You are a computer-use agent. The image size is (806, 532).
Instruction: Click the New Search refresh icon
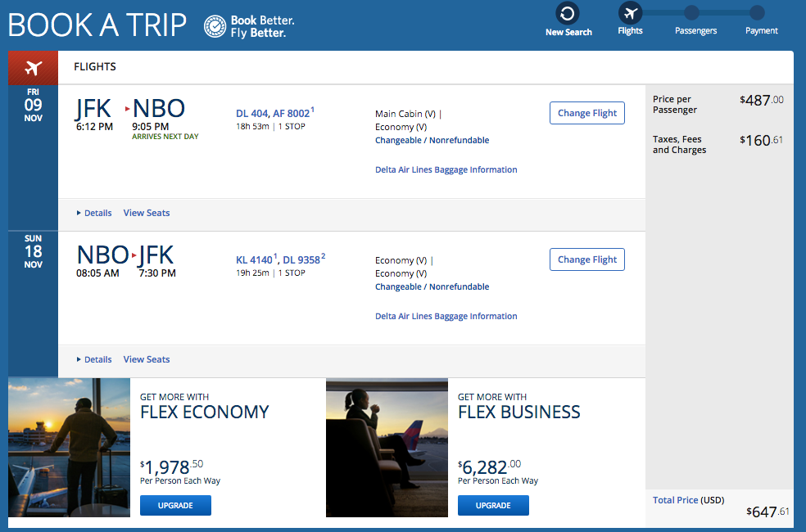[x=568, y=13]
